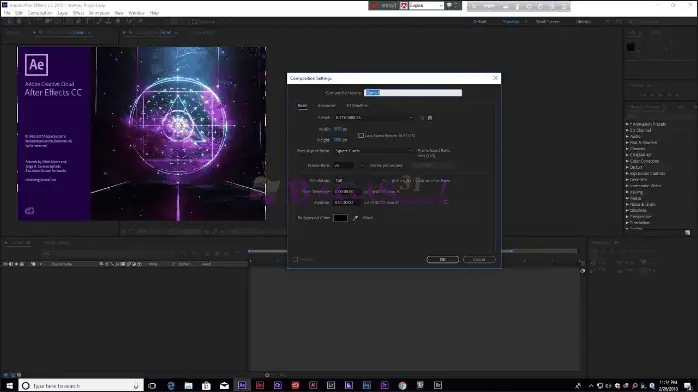
Task: Expand the 3D Channel effects category
Action: 627,130
